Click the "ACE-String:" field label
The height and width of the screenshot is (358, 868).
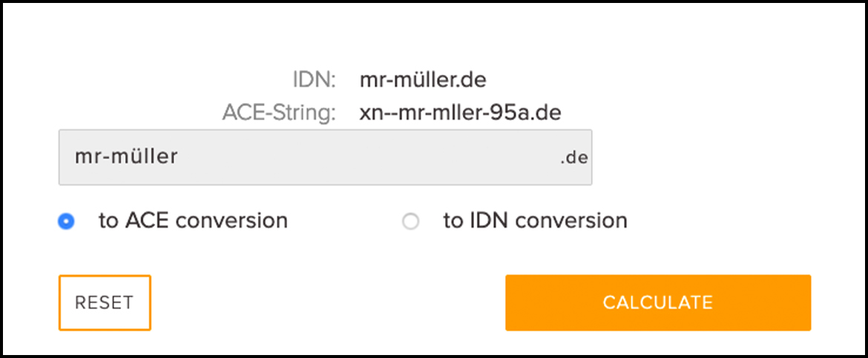click(x=279, y=113)
